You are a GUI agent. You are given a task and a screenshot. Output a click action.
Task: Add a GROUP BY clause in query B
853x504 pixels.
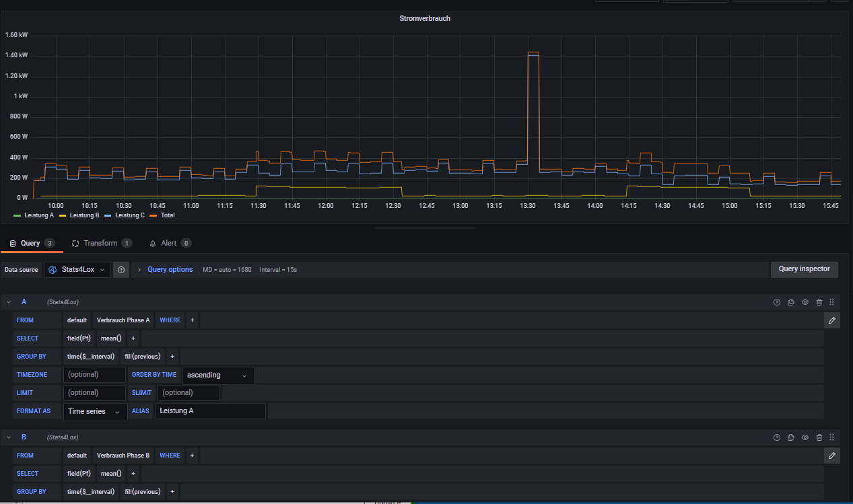[172, 492]
